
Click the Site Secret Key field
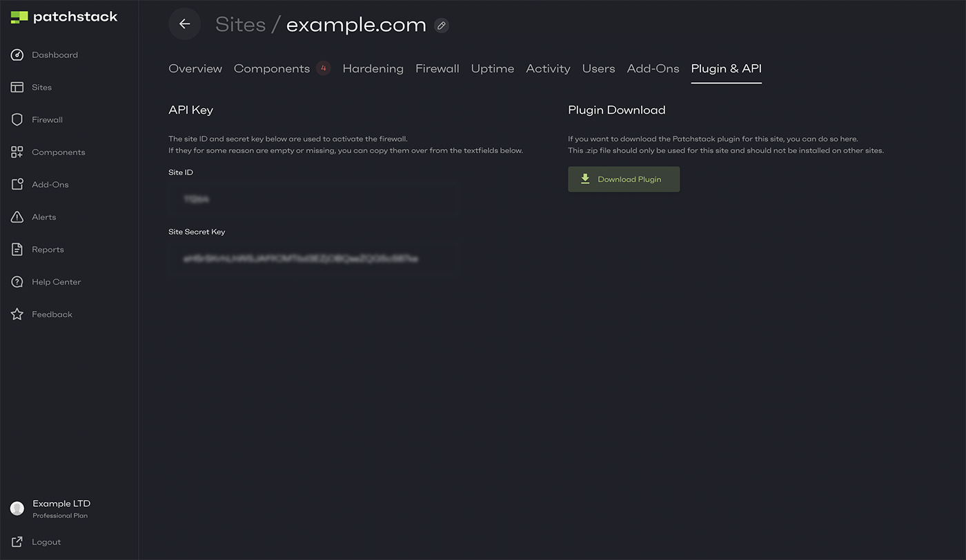coord(313,259)
